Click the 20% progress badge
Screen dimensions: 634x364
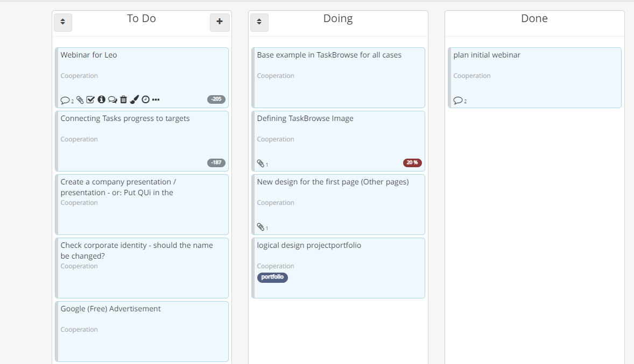(x=412, y=163)
